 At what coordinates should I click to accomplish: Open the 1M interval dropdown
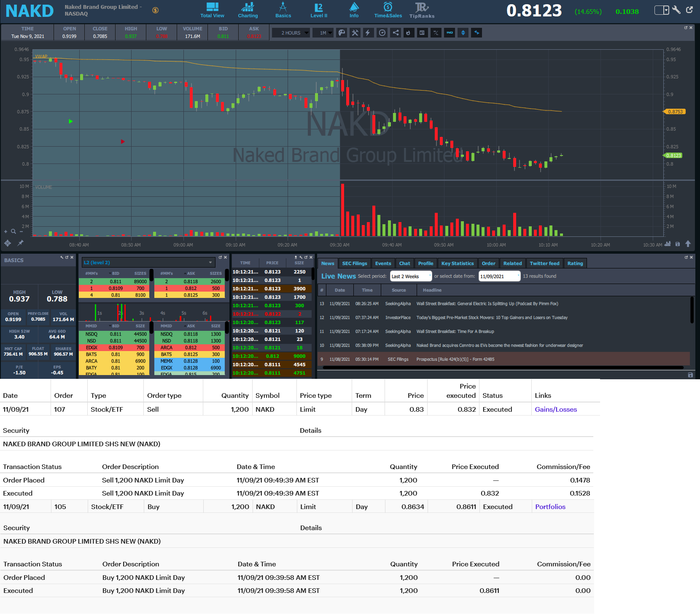323,33
